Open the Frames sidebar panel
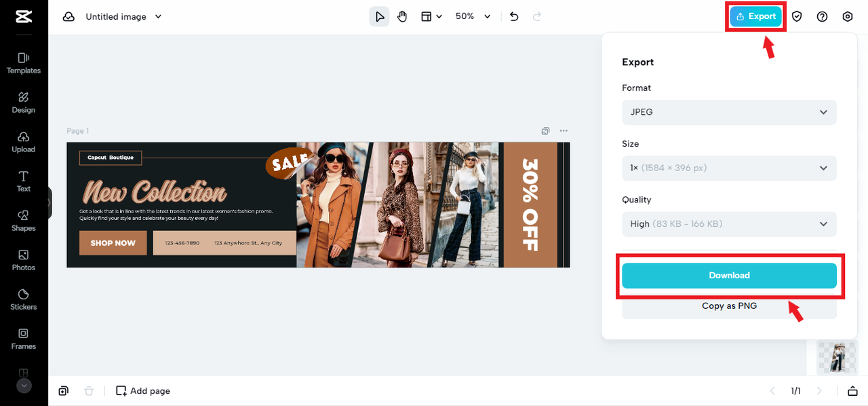 point(24,339)
